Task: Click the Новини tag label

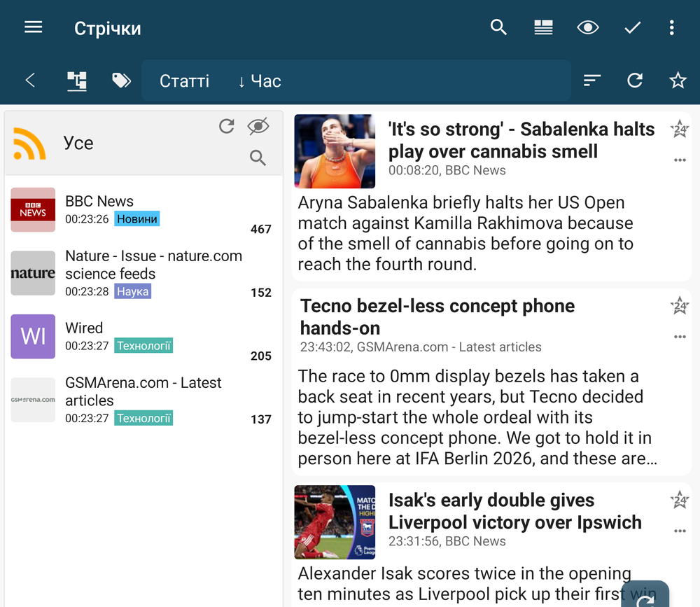Action: (x=137, y=219)
